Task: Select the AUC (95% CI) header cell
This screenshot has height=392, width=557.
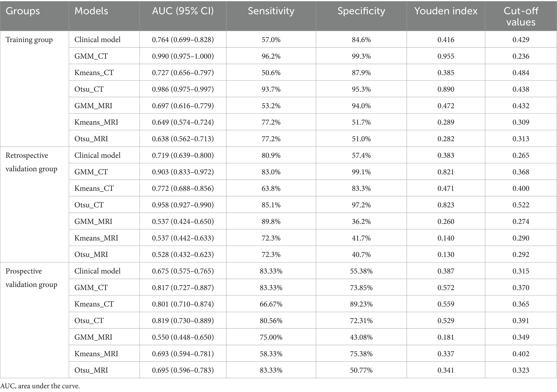Action: (183, 11)
